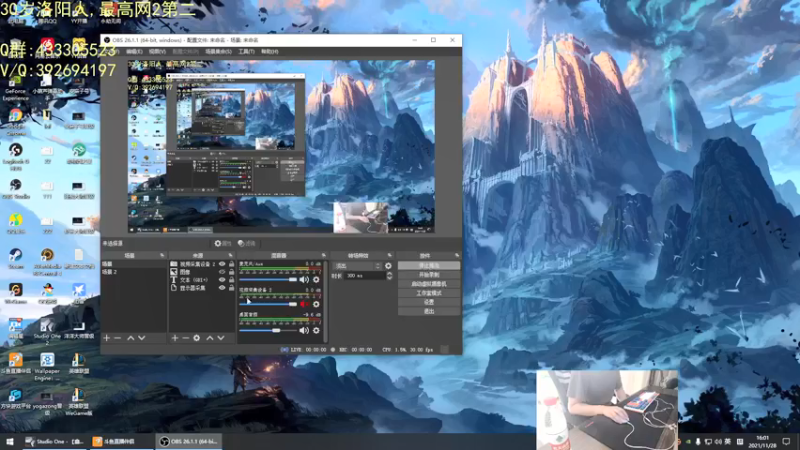The height and width of the screenshot is (450, 800).
Task: Adjust transition duration stepper arrows
Action: pyautogui.click(x=390, y=276)
